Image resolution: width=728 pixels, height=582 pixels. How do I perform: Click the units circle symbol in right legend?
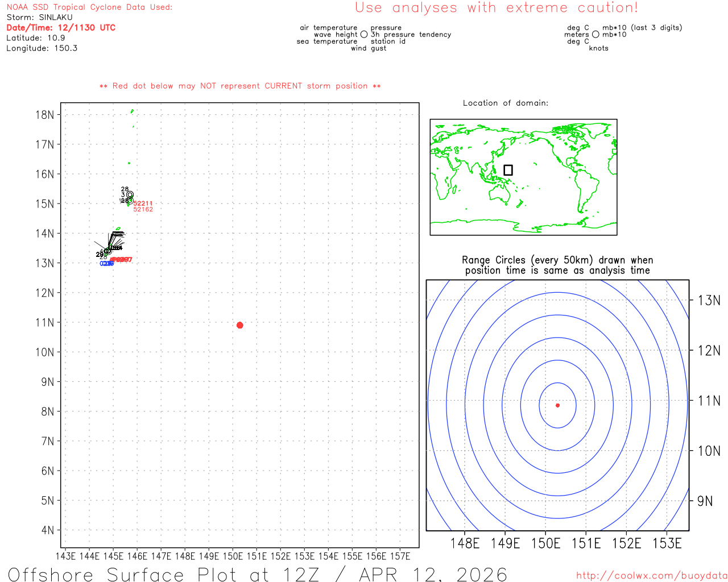tap(595, 35)
